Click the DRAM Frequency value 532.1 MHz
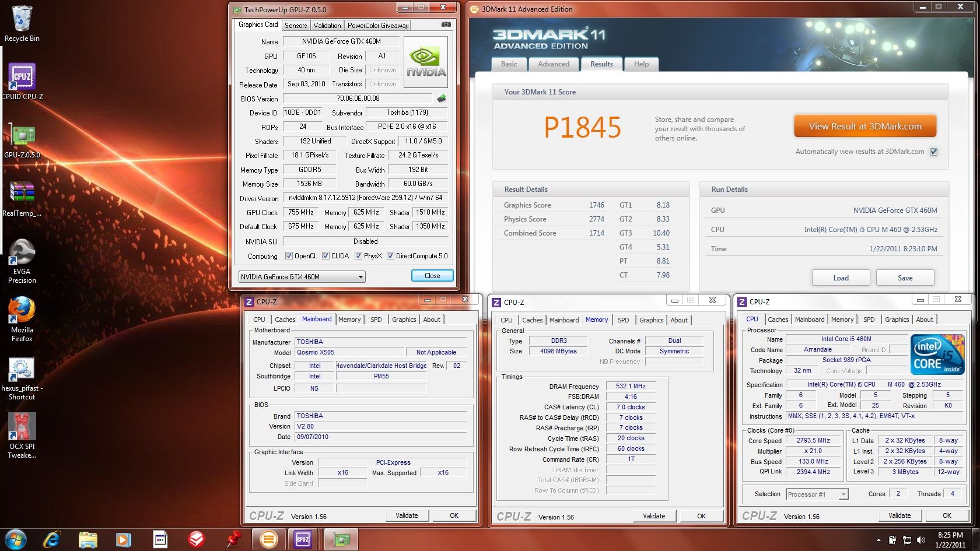This screenshot has width=980, height=551. pos(631,386)
